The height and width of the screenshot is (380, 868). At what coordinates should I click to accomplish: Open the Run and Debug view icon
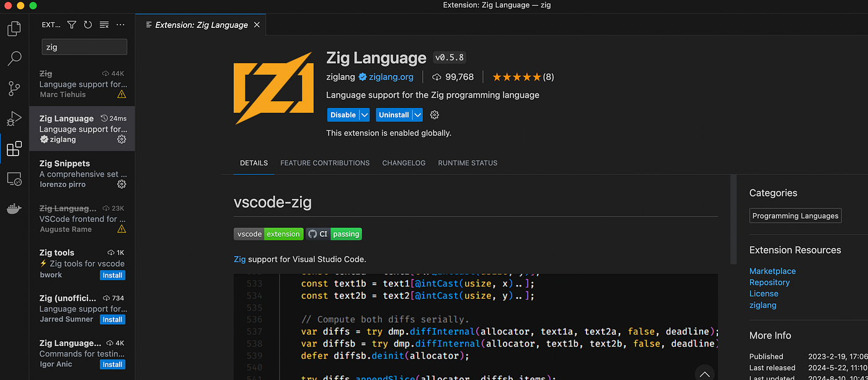pos(14,118)
